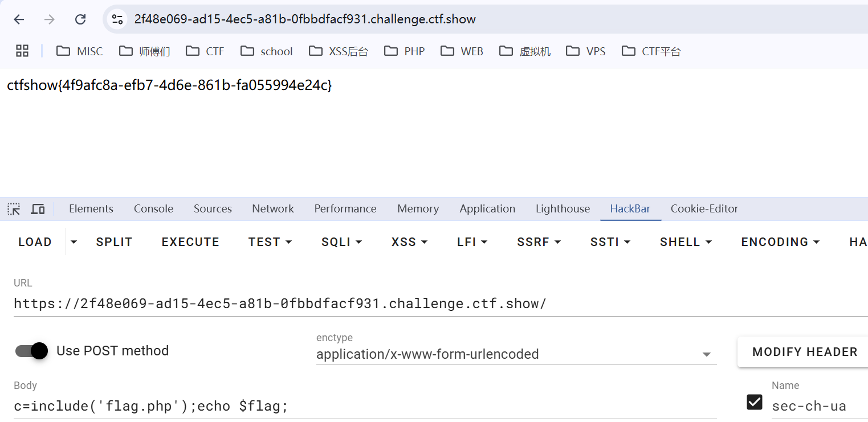Toggle the device toolbar icon

pyautogui.click(x=38, y=209)
